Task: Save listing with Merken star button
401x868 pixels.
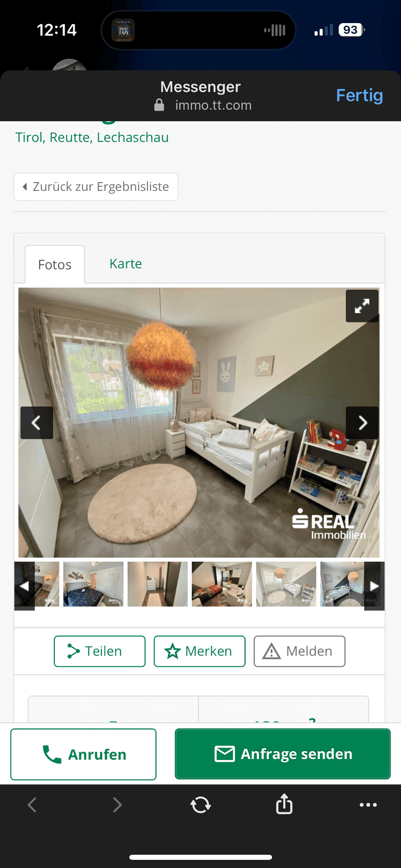Action: pos(200,651)
